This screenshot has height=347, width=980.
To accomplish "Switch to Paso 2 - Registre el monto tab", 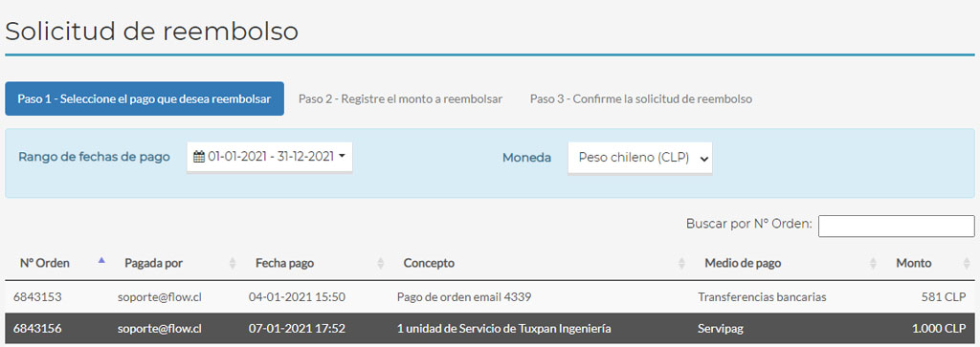I will tap(401, 98).
